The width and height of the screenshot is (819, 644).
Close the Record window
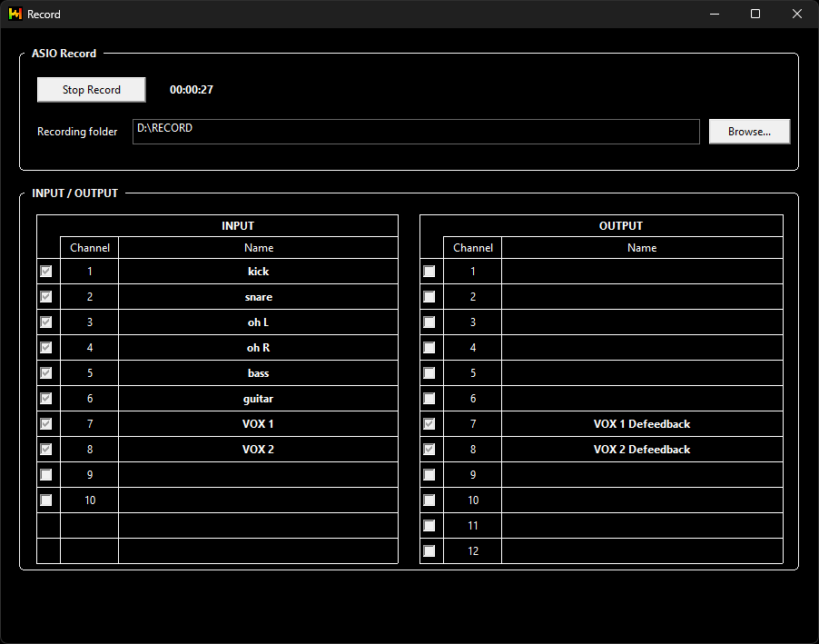pos(797,15)
